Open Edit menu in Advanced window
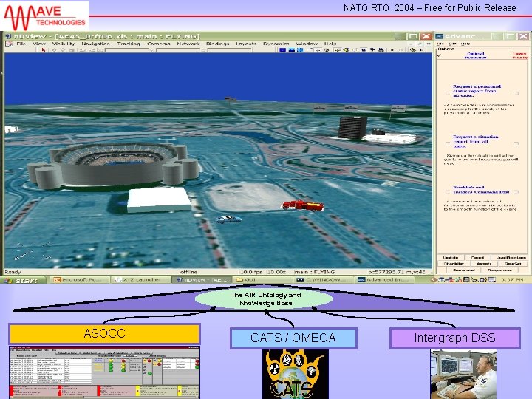This screenshot has width=532, height=399. point(451,44)
